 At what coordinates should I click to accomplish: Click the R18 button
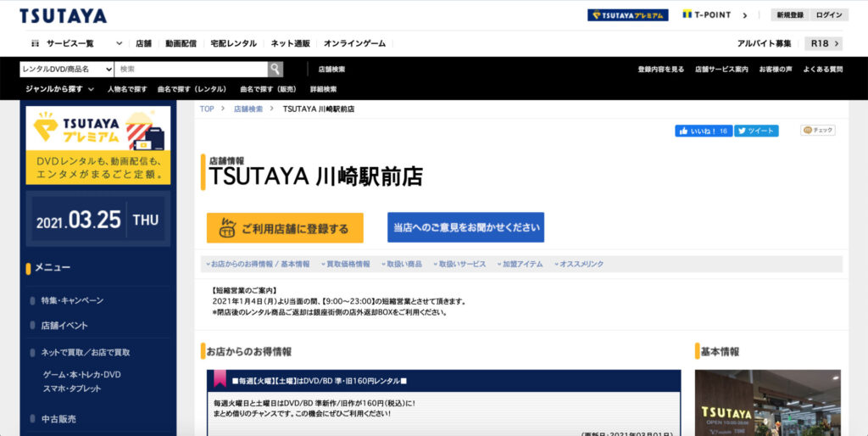coord(824,43)
